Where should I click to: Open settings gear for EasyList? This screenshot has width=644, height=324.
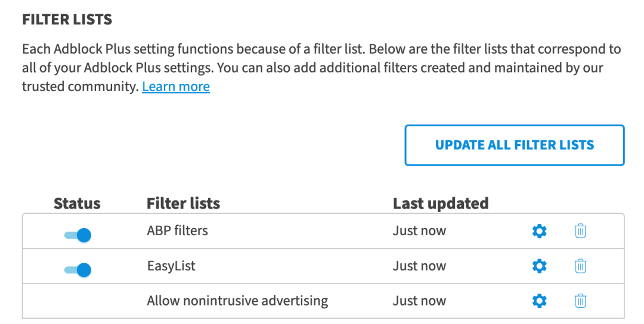tap(539, 266)
